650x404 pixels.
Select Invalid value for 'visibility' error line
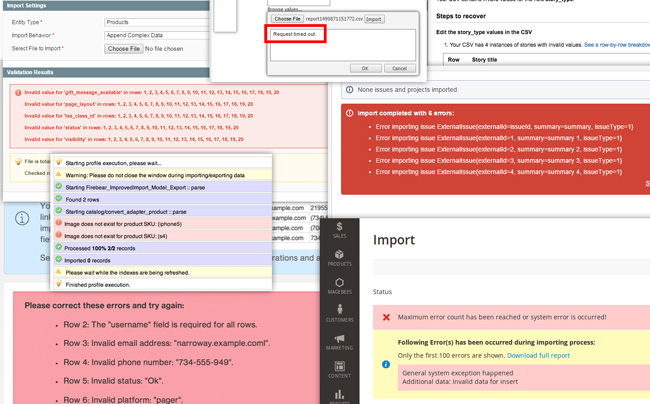[134, 139]
